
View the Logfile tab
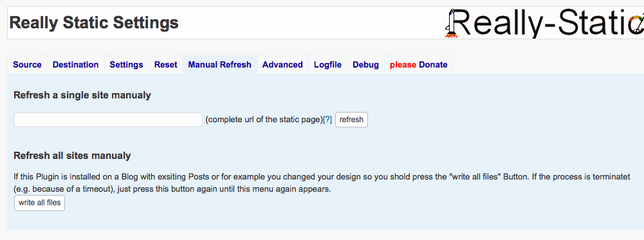tap(327, 65)
